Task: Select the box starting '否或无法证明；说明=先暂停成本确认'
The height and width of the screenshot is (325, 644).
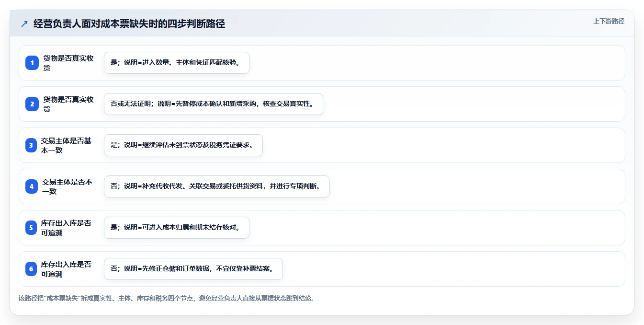Action: click(x=214, y=104)
